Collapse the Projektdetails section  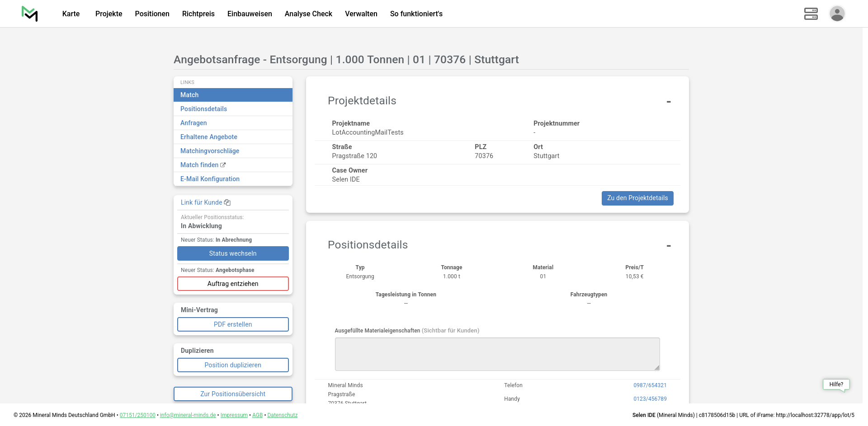tap(668, 102)
